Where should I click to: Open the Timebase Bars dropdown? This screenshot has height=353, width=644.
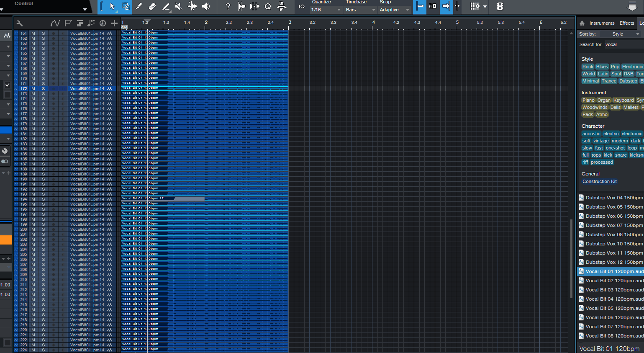pyautogui.click(x=360, y=10)
